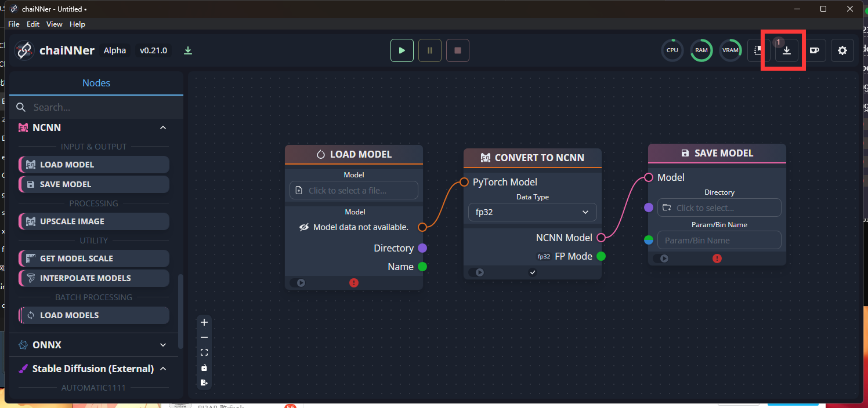
Task: Expand the ONNX node category
Action: [x=163, y=345]
